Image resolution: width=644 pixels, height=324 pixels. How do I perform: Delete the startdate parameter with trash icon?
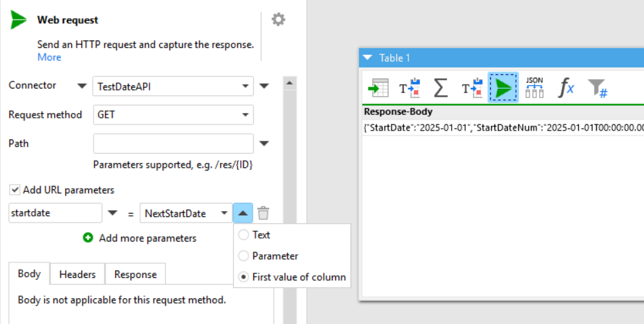(x=263, y=214)
